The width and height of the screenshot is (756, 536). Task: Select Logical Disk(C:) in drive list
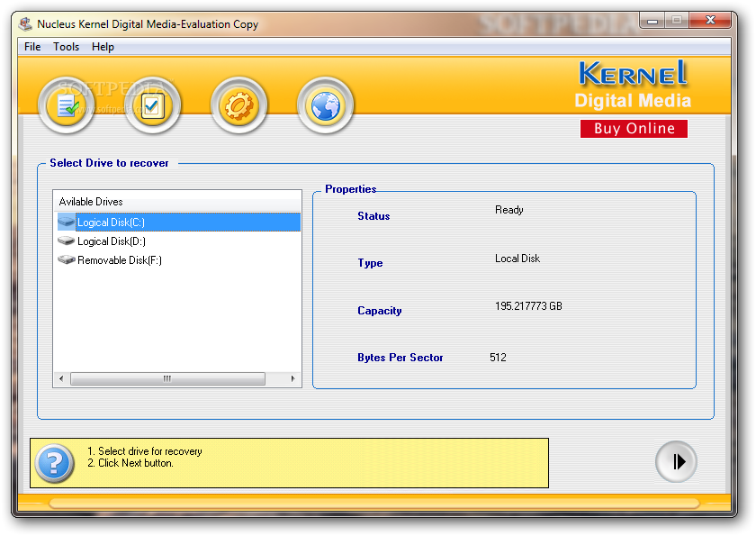tap(178, 223)
